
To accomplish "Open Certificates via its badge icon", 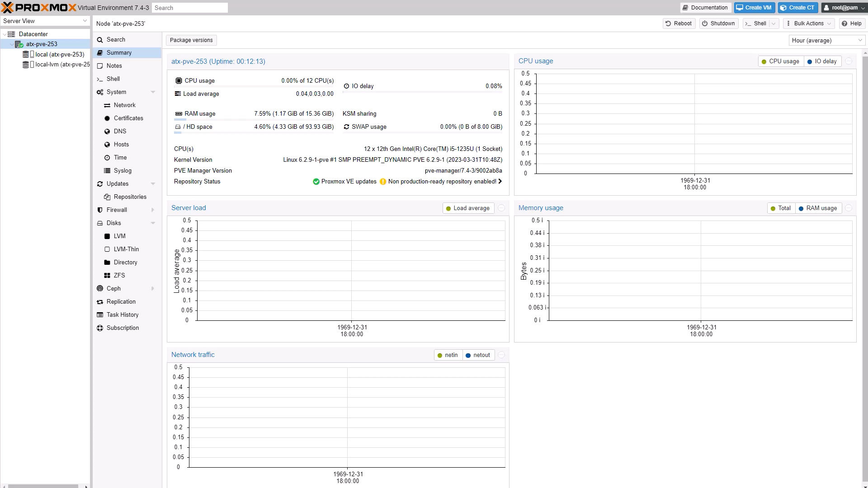I will coord(107,118).
